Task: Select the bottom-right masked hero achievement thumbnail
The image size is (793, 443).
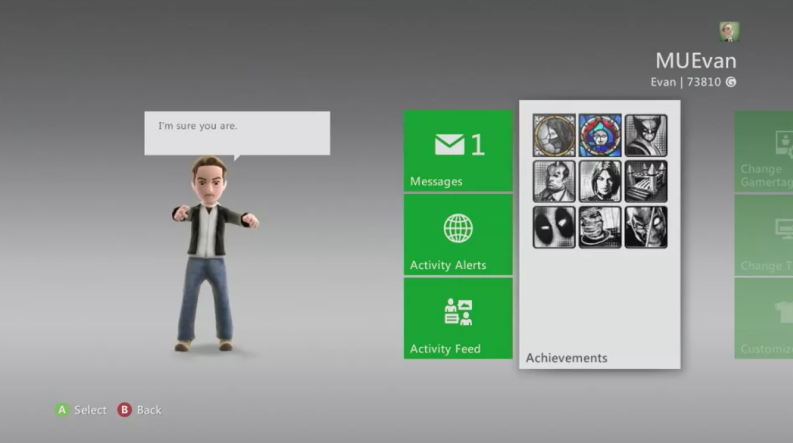Action: [646, 227]
